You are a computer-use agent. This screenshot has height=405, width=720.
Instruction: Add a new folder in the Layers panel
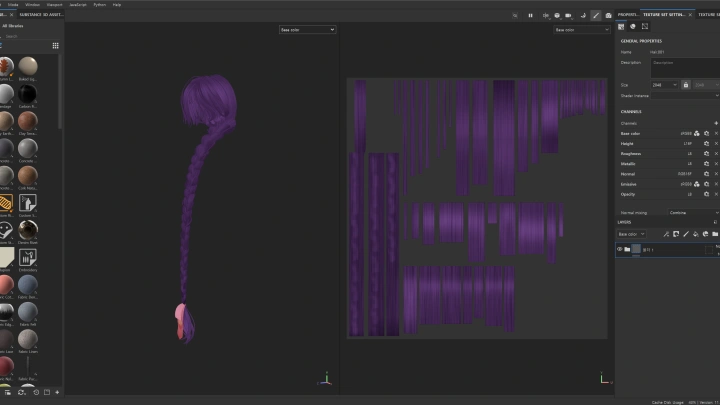(x=715, y=234)
